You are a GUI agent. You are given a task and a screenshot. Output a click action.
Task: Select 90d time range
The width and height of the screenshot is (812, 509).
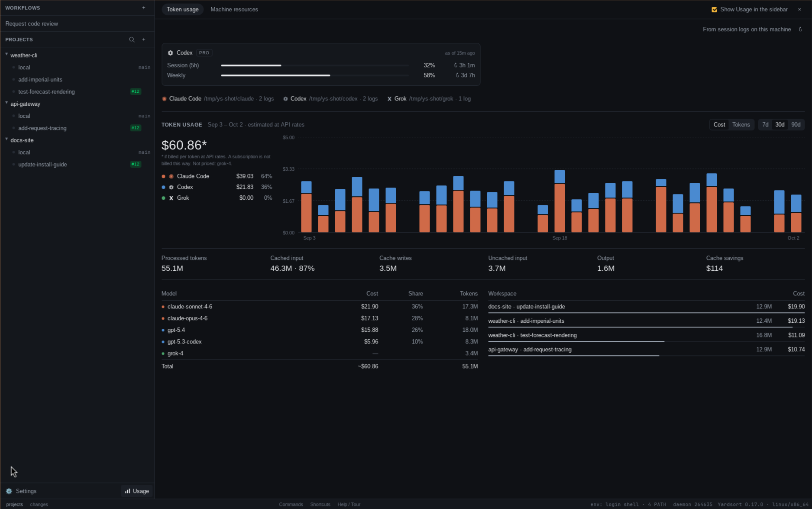[796, 125]
